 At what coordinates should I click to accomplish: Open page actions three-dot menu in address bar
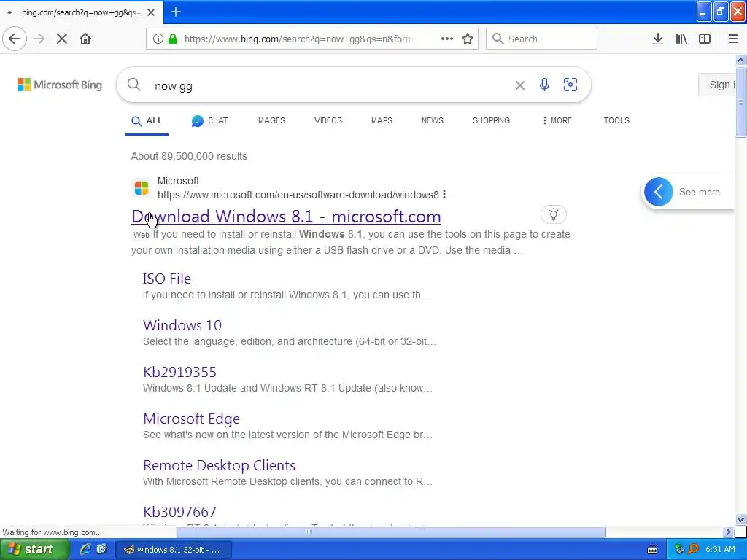tap(447, 39)
